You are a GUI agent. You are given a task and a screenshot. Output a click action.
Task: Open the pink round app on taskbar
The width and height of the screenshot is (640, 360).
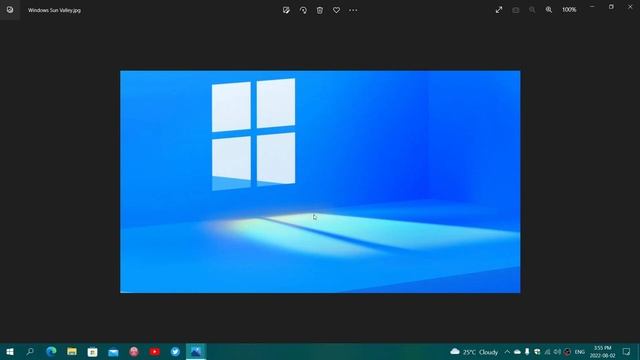point(134,351)
